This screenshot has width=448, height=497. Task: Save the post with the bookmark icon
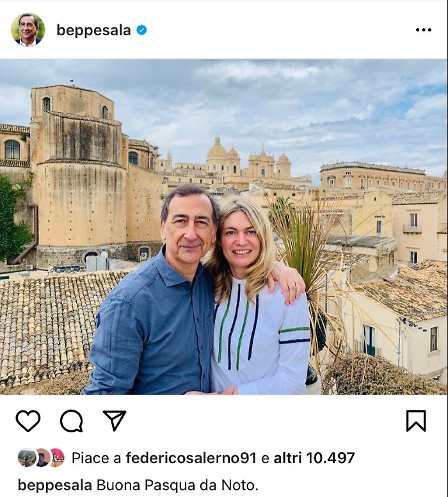[416, 421]
